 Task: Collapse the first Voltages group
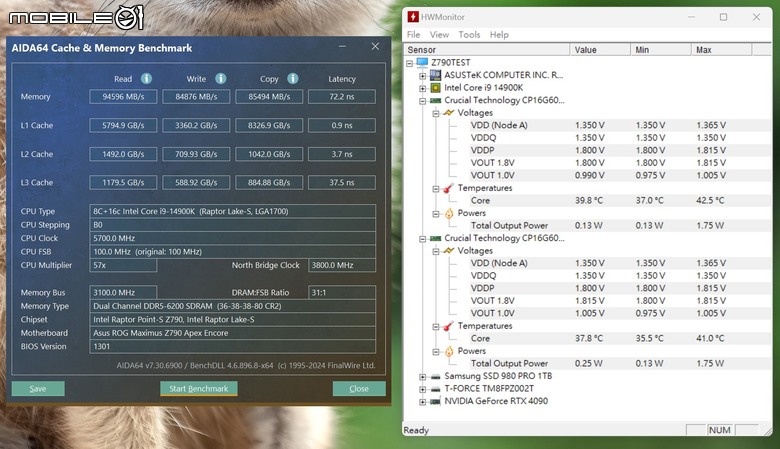tap(436, 113)
